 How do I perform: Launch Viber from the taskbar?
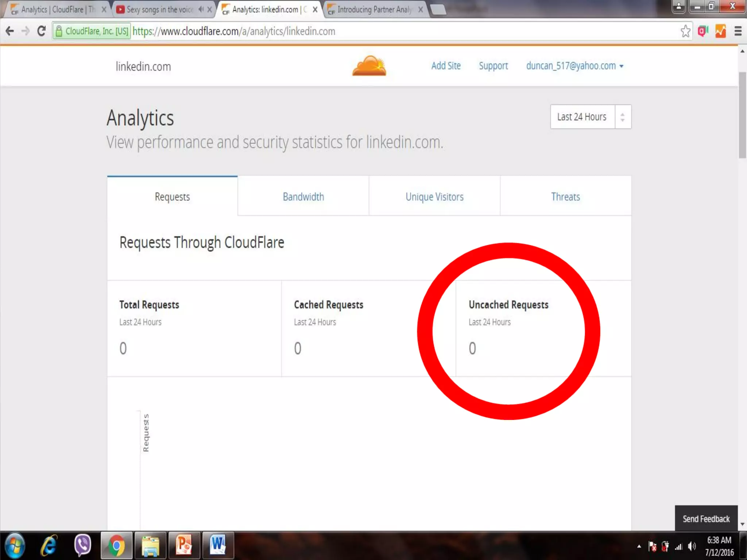coord(82,545)
